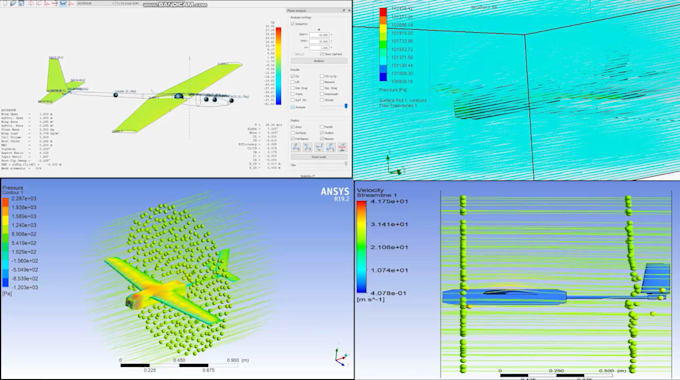Click the 2.106e+01 velocity legend value
680x380 pixels.
click(389, 247)
